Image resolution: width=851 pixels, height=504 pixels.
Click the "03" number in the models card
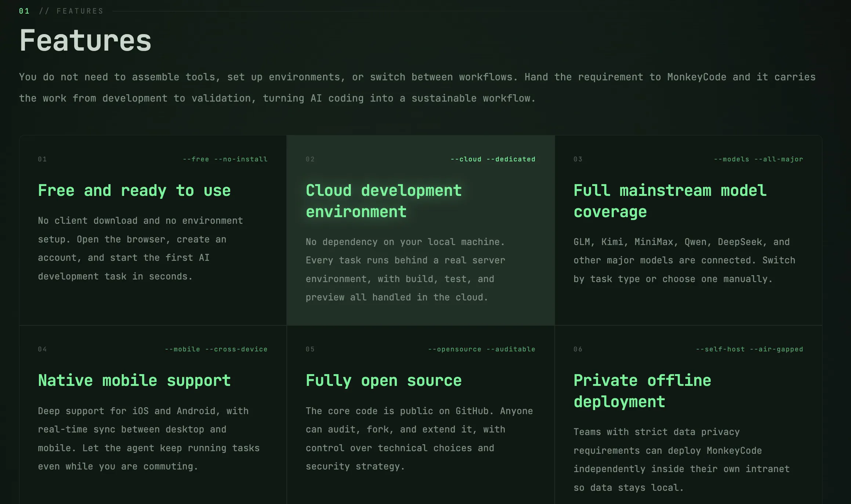[578, 159]
